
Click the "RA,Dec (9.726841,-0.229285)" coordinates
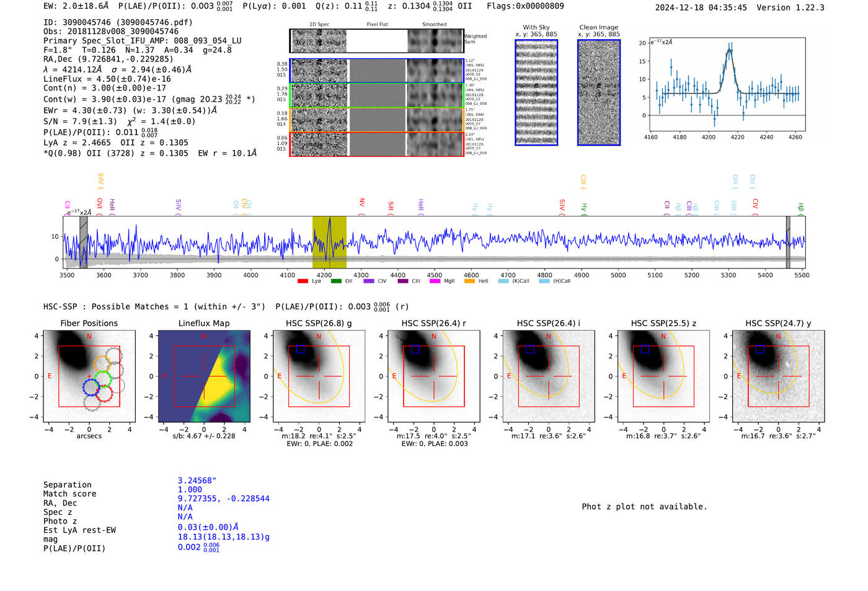point(108,59)
